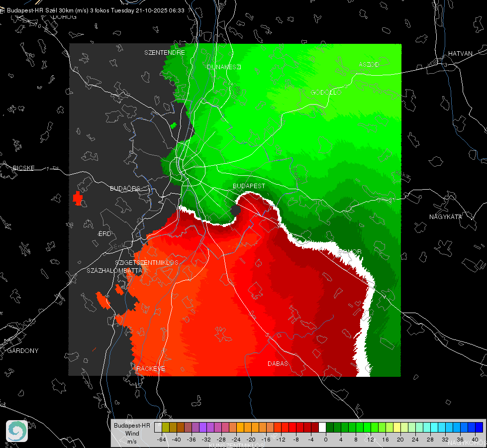Screen dimensions: 487x448
Task: Click the '28' legend value
Action: click(x=430, y=440)
